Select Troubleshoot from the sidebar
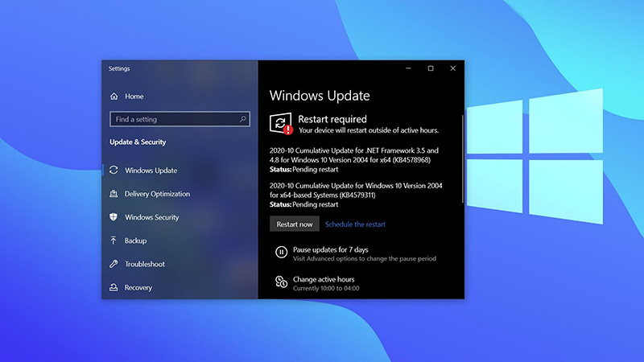The image size is (644, 362). pyautogui.click(x=145, y=264)
